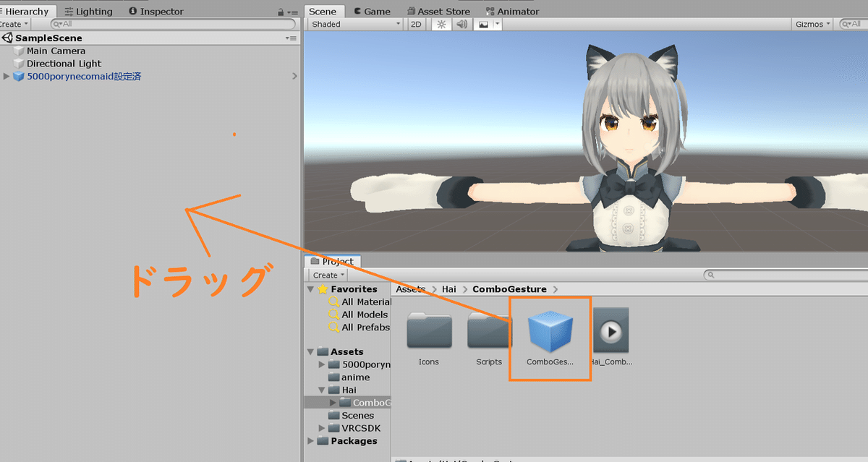868x462 pixels.
Task: Open the Hierarchy panel options menu
Action: tap(292, 12)
